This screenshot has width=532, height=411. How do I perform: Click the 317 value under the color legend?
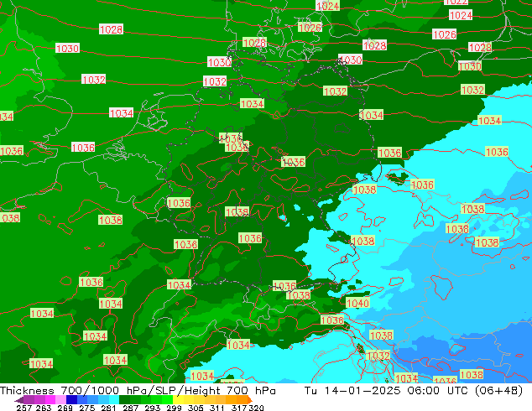pyautogui.click(x=239, y=408)
